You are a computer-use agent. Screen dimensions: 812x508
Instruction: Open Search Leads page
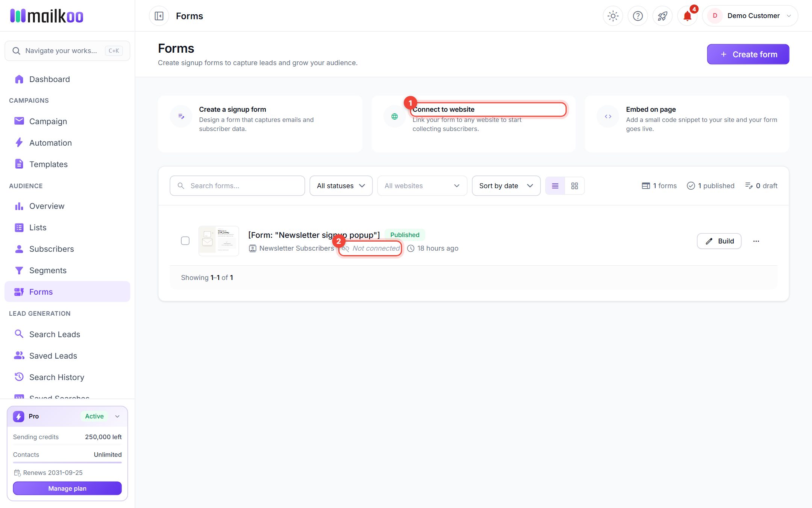(67, 334)
